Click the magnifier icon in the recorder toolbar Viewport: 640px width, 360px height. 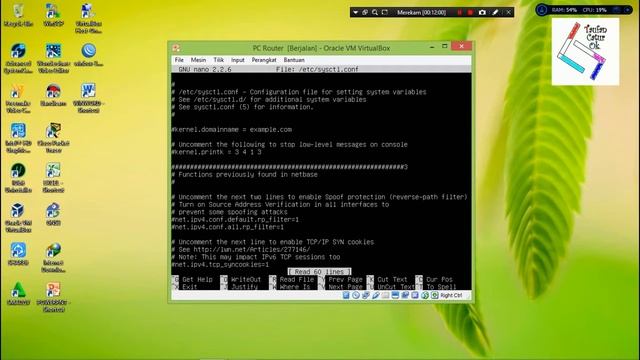tap(375, 12)
